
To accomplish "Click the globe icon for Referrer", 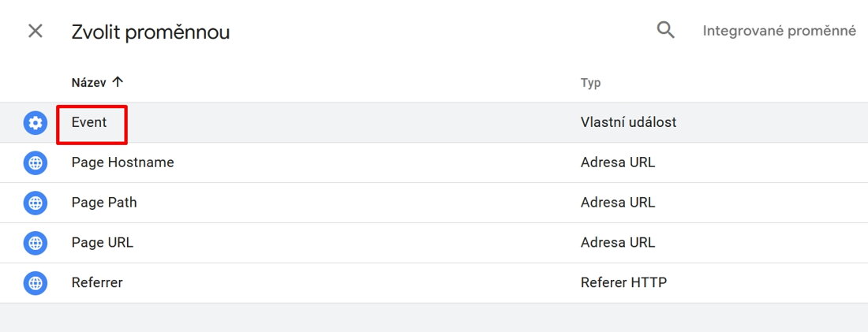I will 36,283.
